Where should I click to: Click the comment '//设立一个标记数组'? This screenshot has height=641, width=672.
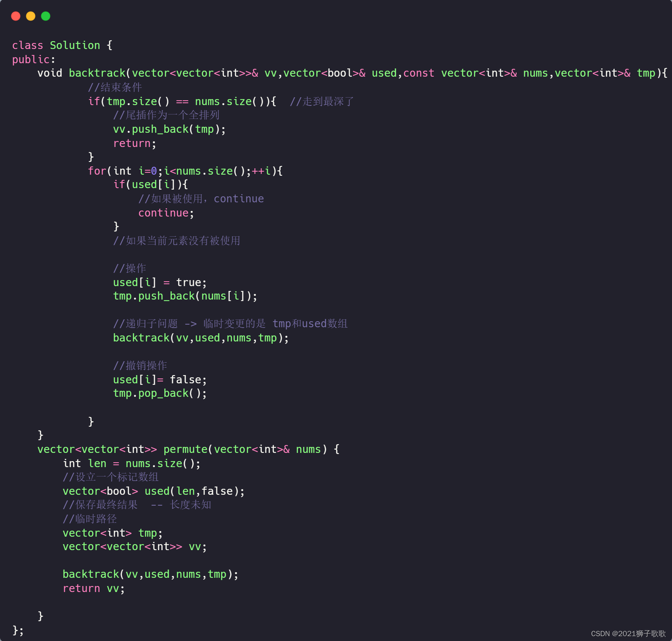[x=111, y=477]
